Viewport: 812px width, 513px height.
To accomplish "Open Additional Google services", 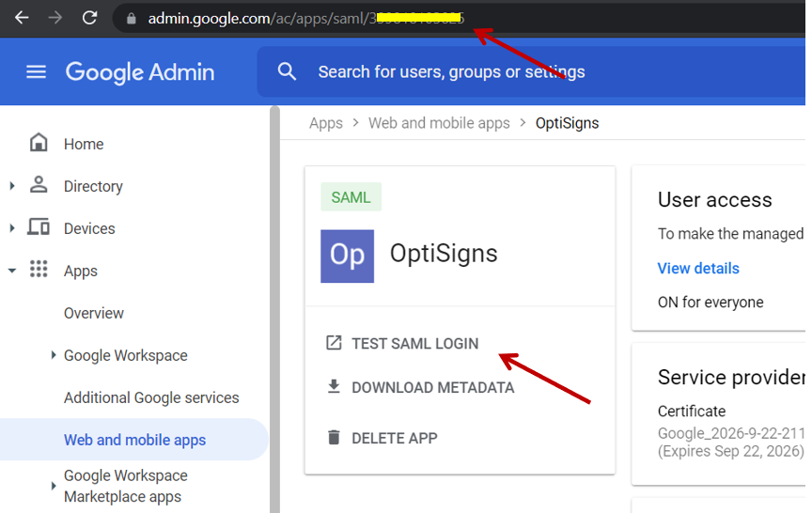I will 151,397.
